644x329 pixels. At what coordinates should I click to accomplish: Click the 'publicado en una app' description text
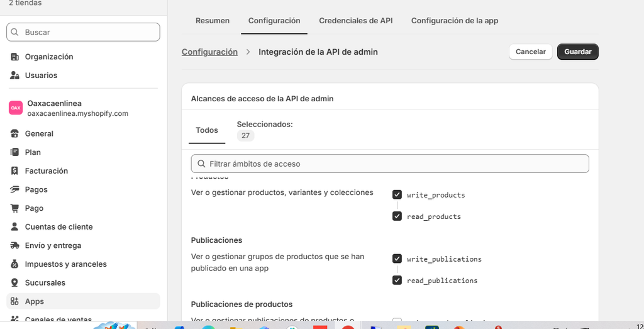(x=229, y=268)
